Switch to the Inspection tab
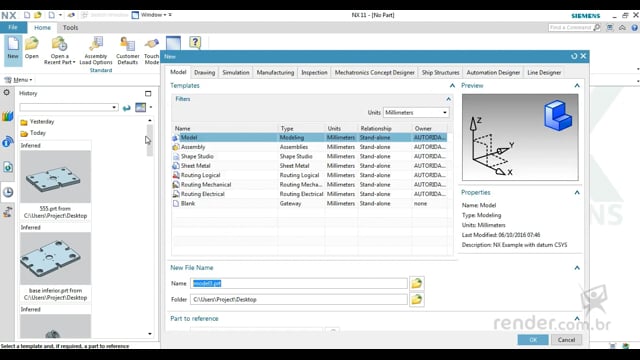 [x=314, y=72]
